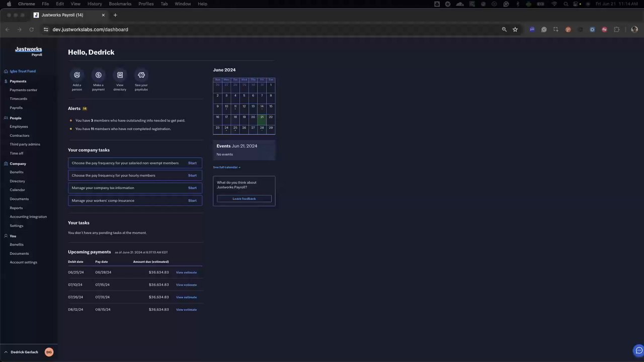Open the Igbo Trust Fund company switcher
The height and width of the screenshot is (362, 644).
click(x=23, y=71)
